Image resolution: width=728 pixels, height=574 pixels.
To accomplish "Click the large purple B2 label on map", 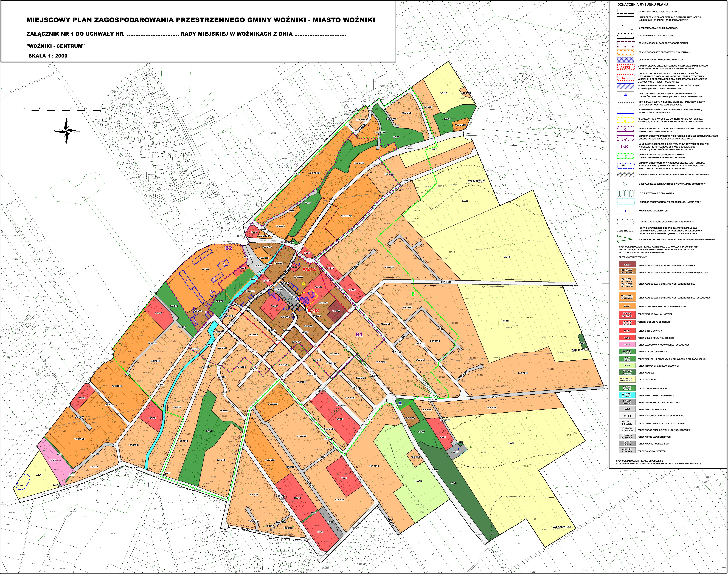I will pos(229,248).
